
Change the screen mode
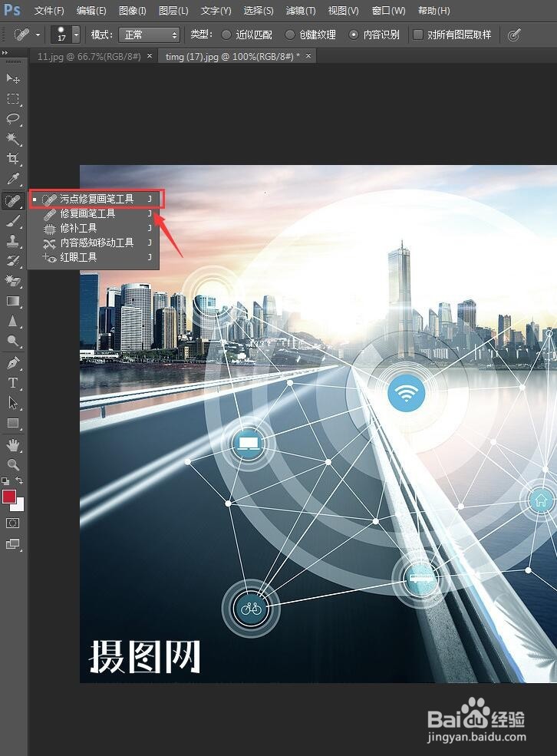coord(13,544)
